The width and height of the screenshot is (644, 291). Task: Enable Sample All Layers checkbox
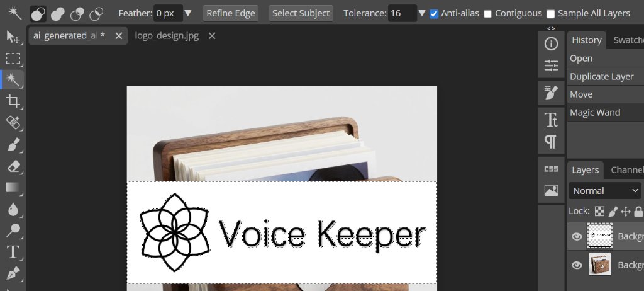(x=550, y=14)
